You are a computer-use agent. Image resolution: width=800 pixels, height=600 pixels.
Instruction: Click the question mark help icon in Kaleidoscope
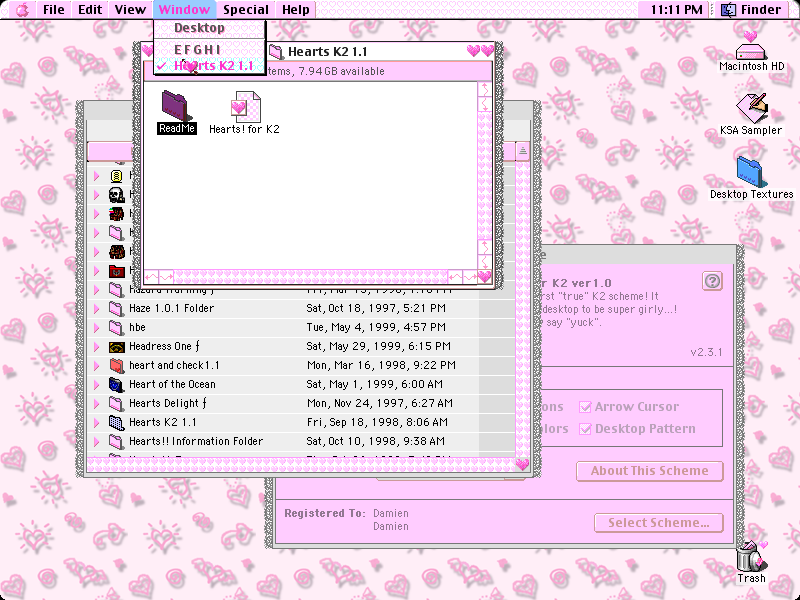tap(712, 281)
